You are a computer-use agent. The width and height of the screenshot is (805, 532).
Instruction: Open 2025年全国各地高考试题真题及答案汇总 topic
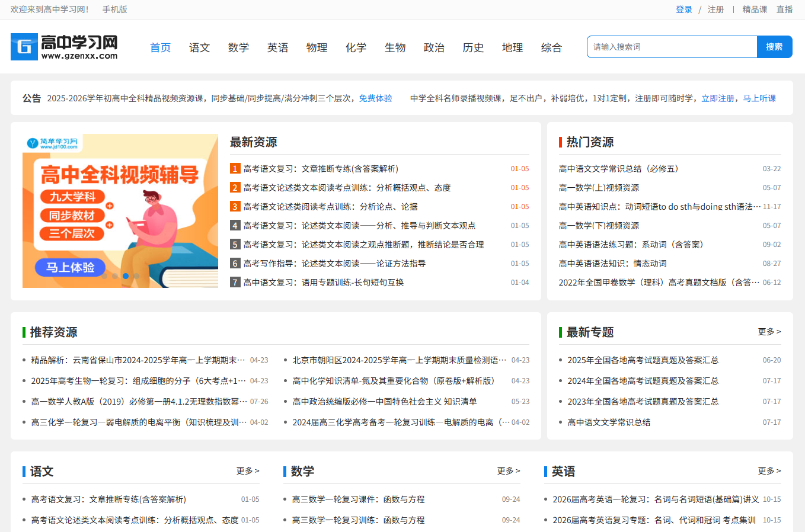(643, 360)
